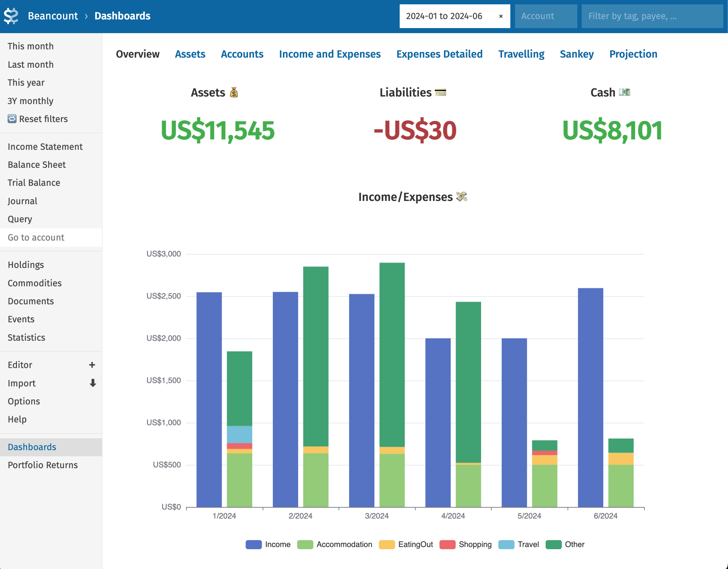Toggle the EatingOut legend swatch
The width and height of the screenshot is (728, 569).
pyautogui.click(x=387, y=545)
